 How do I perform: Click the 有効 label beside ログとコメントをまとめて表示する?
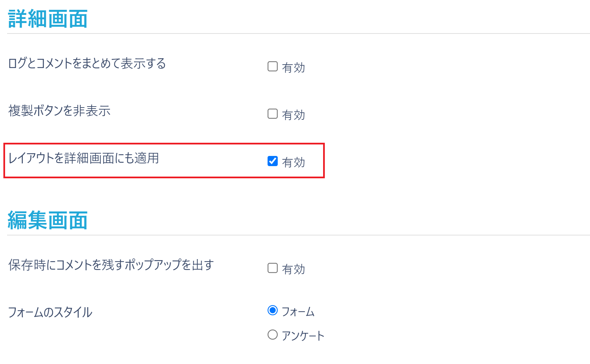tap(293, 68)
